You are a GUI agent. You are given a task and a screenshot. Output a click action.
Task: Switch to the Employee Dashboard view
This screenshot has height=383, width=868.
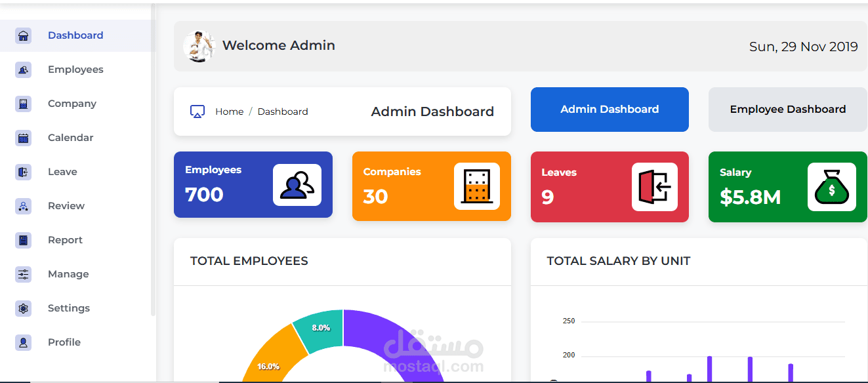click(787, 109)
